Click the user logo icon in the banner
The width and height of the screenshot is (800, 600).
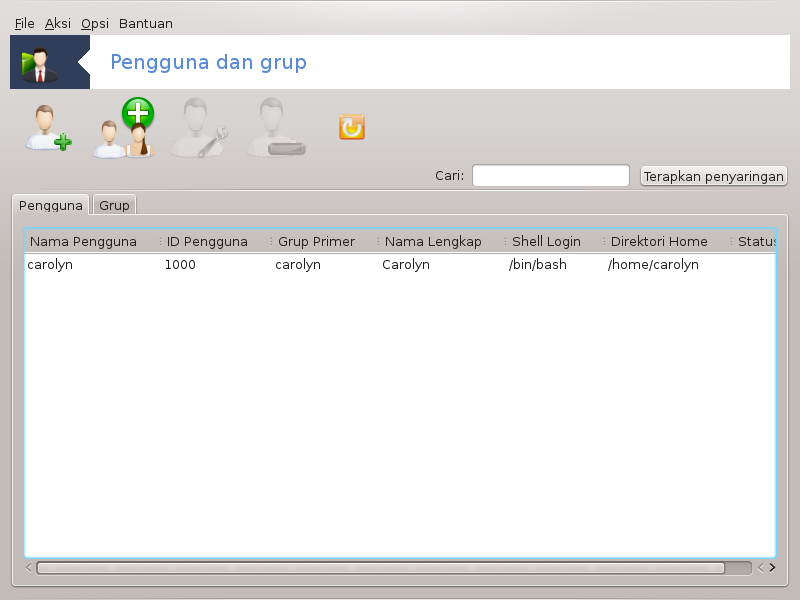point(40,65)
